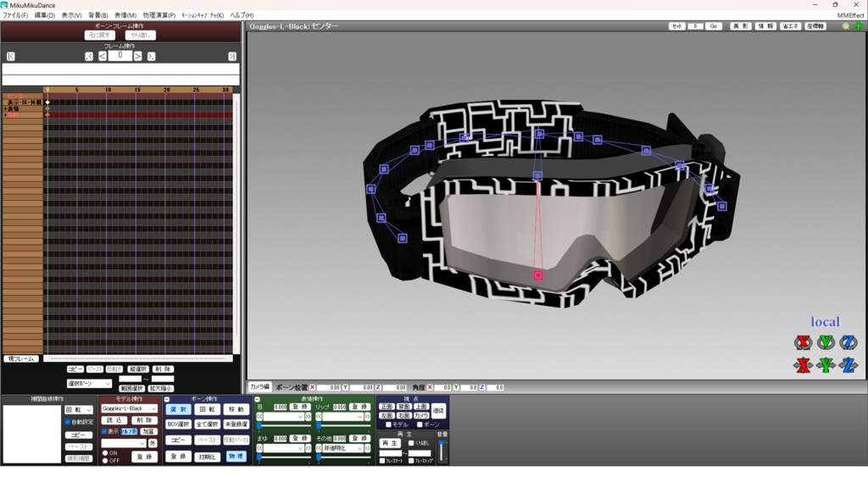Click the local Y rotation axis icon
Image resolution: width=868 pixels, height=488 pixels.
pos(826,342)
